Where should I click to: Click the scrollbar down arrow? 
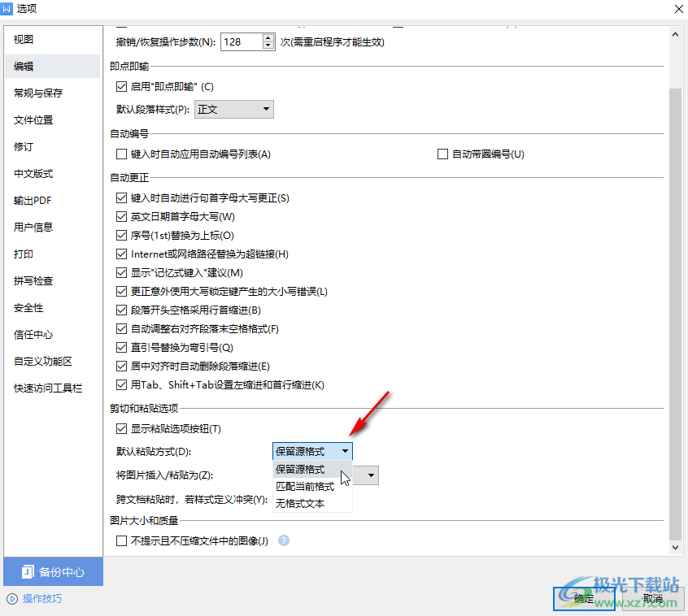[675, 547]
